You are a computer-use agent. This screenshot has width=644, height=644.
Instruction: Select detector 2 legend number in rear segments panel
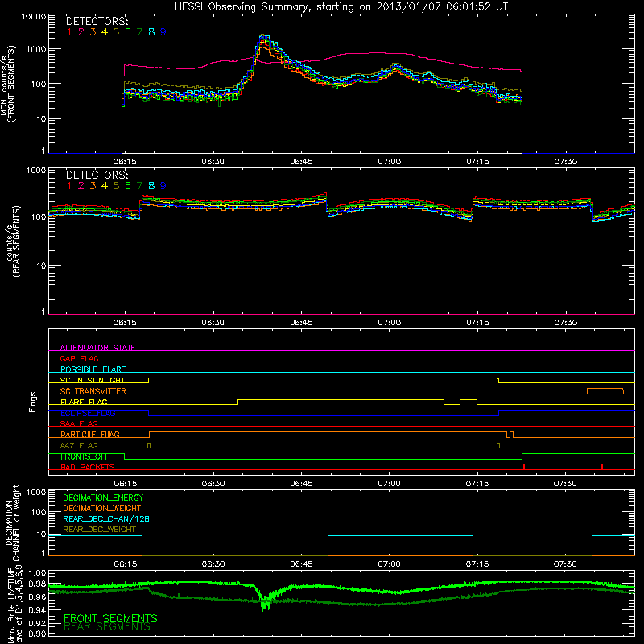pos(81,186)
